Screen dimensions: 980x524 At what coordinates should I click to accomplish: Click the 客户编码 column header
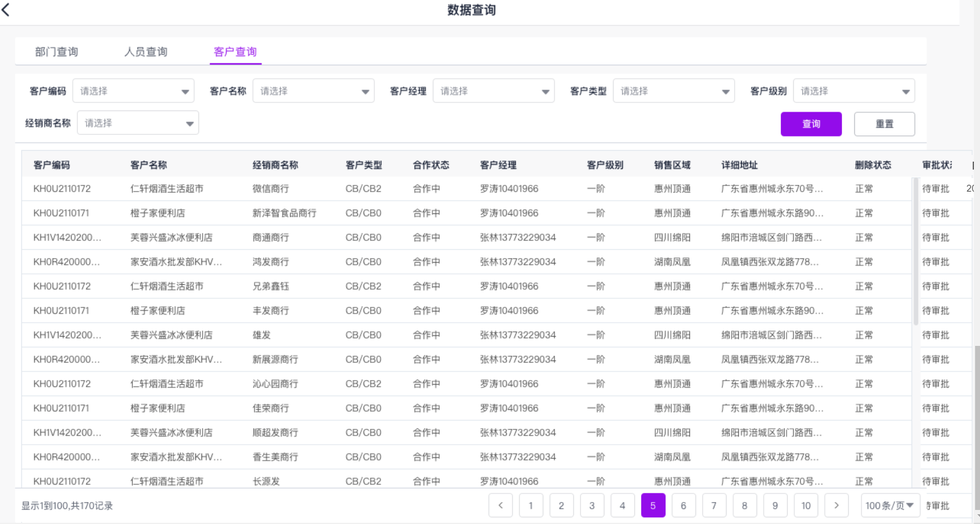52,165
